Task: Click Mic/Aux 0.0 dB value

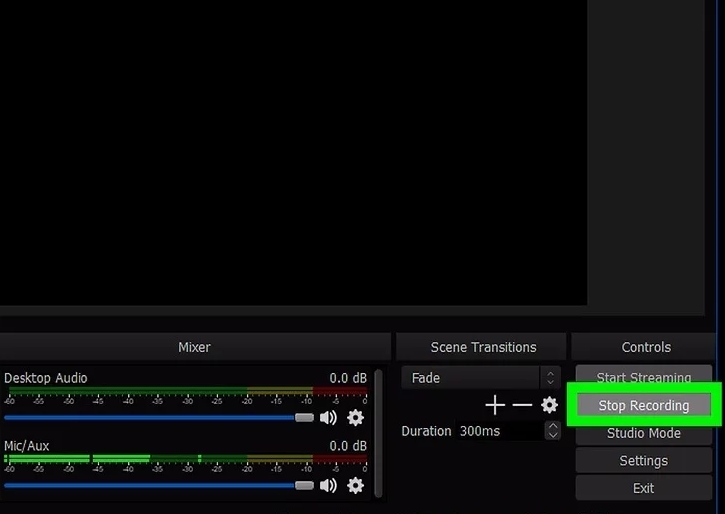Action: pyautogui.click(x=348, y=446)
